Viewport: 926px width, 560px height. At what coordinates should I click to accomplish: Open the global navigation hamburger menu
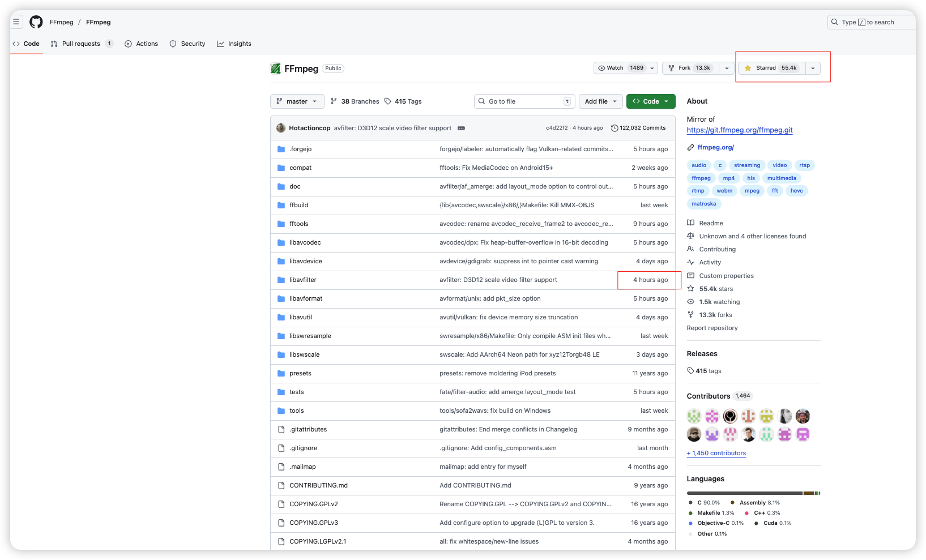click(16, 22)
